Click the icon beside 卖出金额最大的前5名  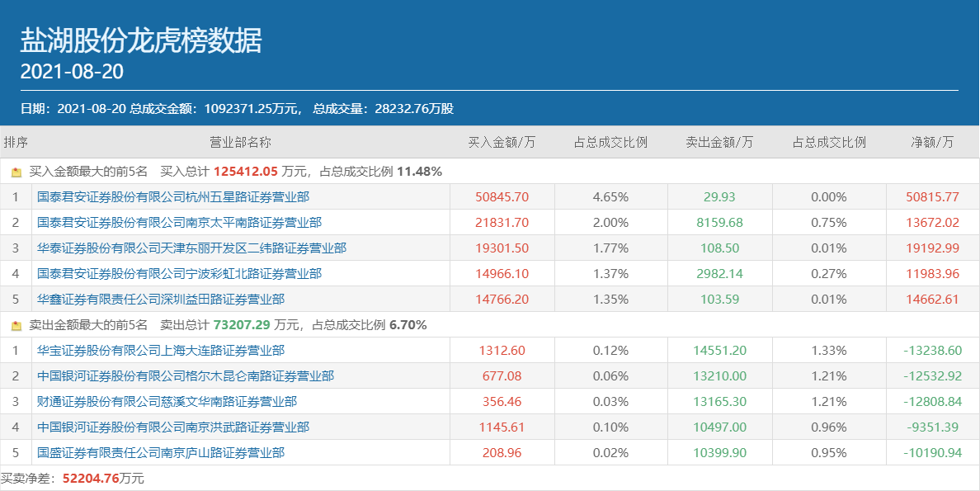tap(16, 325)
